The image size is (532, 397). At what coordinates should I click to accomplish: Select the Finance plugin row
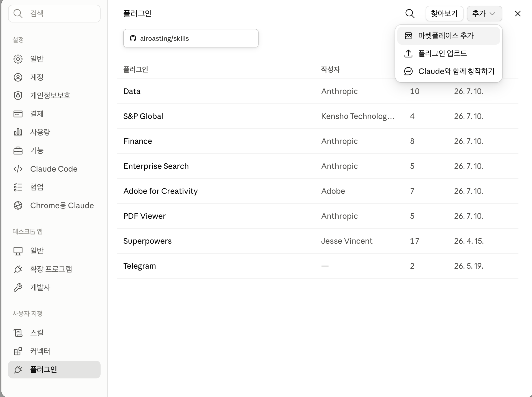coord(318,141)
